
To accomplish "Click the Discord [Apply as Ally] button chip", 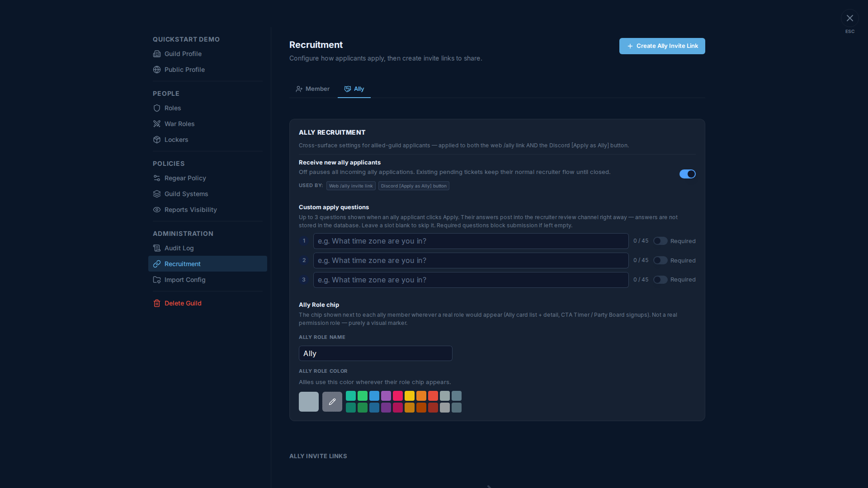I will [414, 186].
